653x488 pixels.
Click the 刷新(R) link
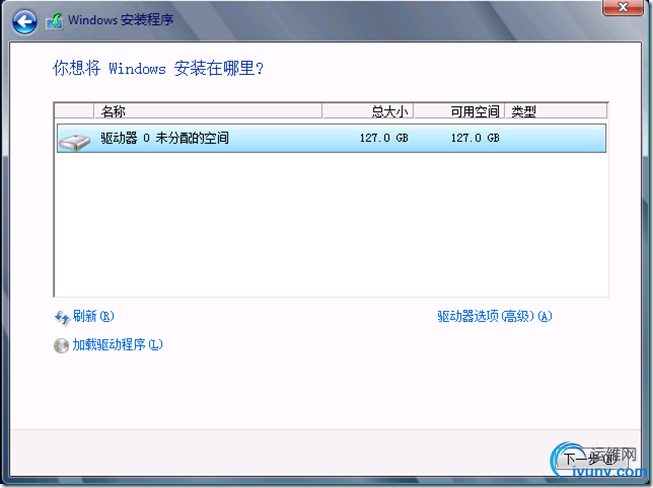coord(93,316)
